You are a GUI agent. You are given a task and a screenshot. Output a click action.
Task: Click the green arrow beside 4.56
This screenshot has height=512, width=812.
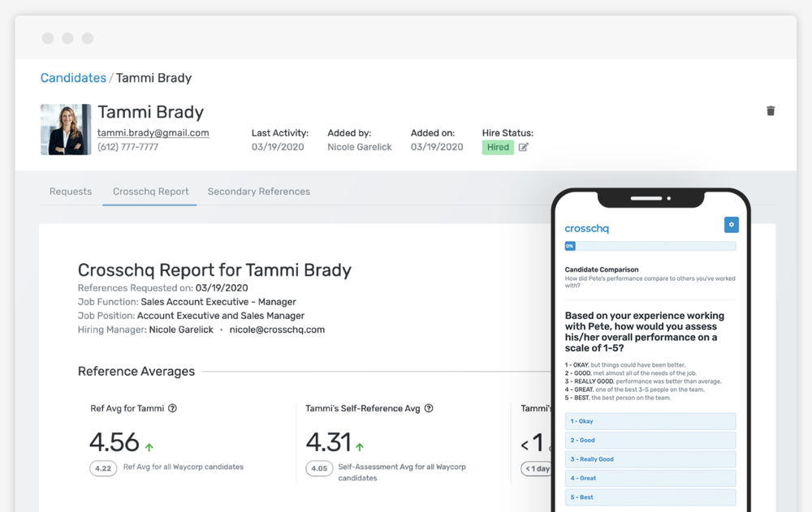coord(149,447)
